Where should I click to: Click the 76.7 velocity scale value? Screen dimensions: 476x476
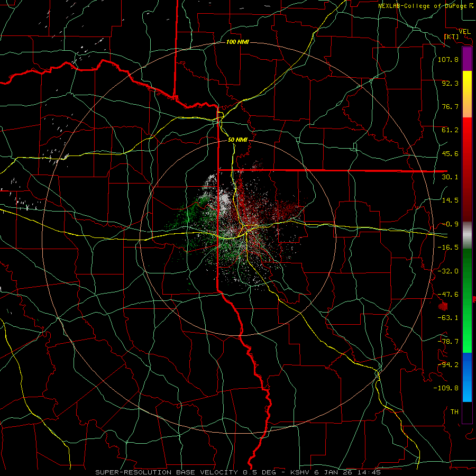(450, 106)
